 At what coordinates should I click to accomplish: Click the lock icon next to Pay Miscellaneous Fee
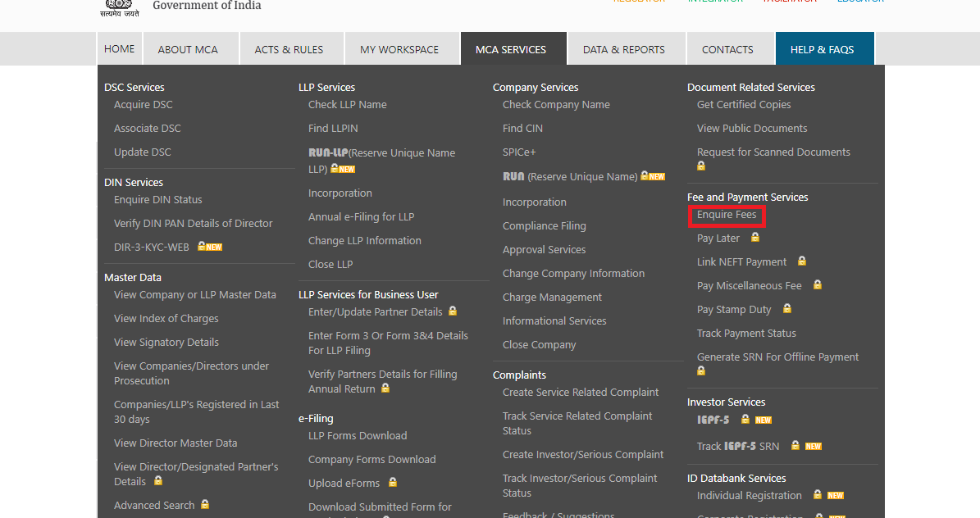(x=818, y=285)
